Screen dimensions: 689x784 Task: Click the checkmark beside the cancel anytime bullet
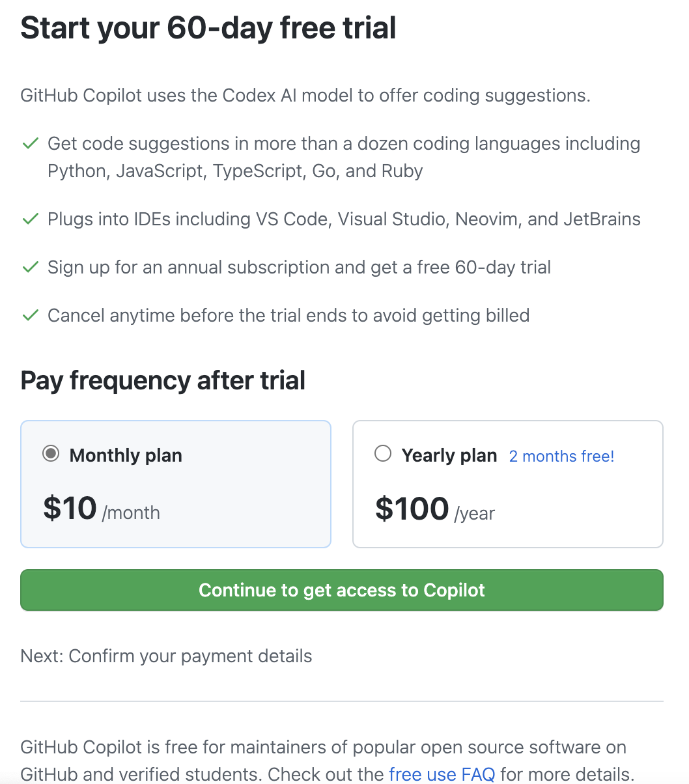[x=30, y=316]
